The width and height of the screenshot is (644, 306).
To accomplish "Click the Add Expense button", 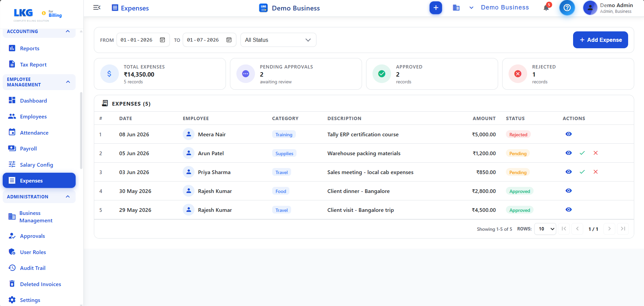I will click(600, 40).
